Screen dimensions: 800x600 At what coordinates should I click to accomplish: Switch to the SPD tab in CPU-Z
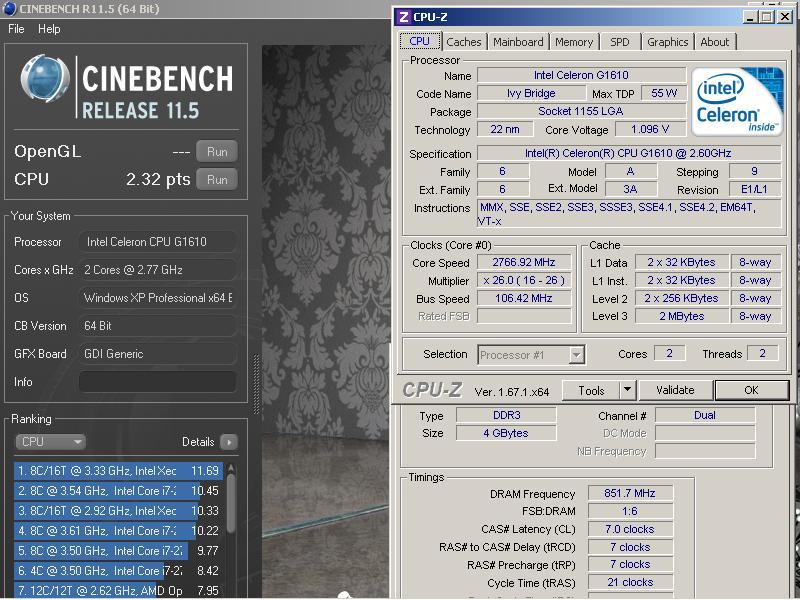[620, 42]
